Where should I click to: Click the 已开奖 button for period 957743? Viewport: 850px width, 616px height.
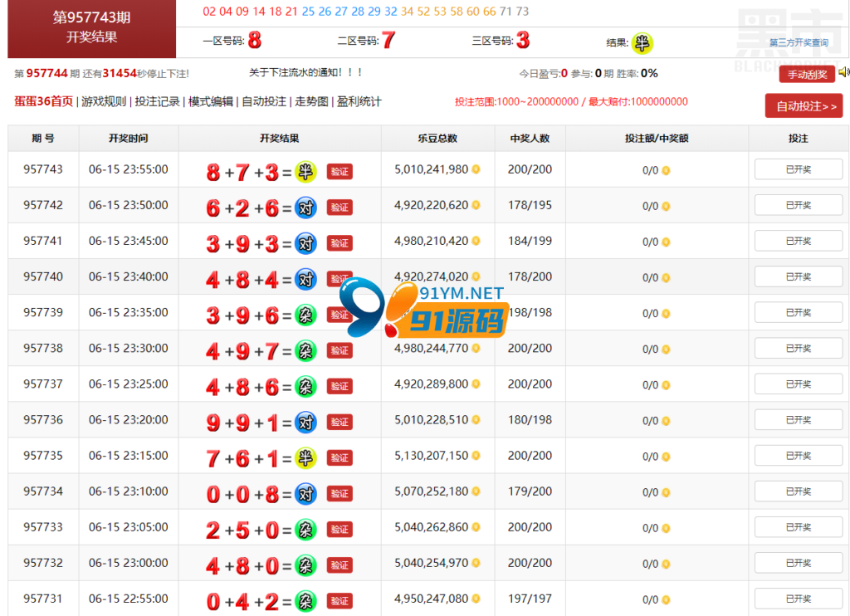799,169
